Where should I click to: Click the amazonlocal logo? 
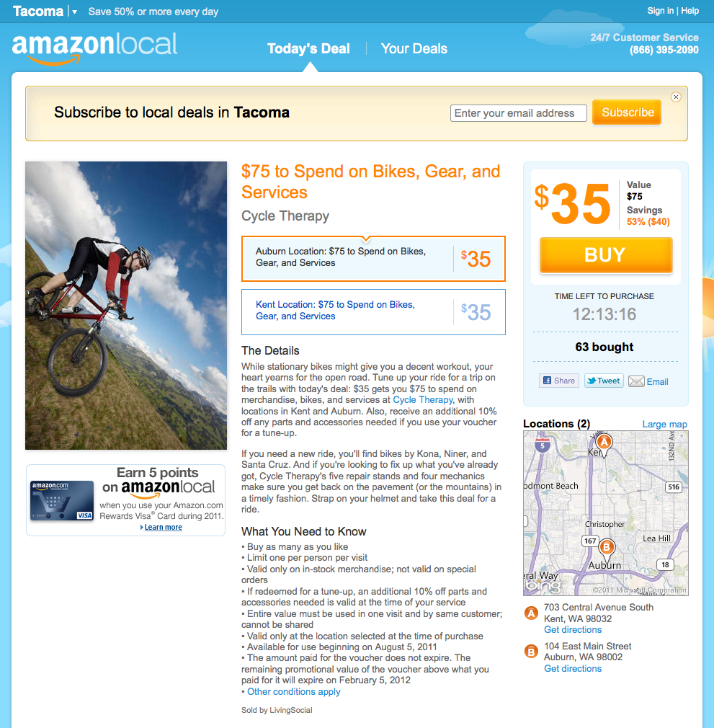94,48
